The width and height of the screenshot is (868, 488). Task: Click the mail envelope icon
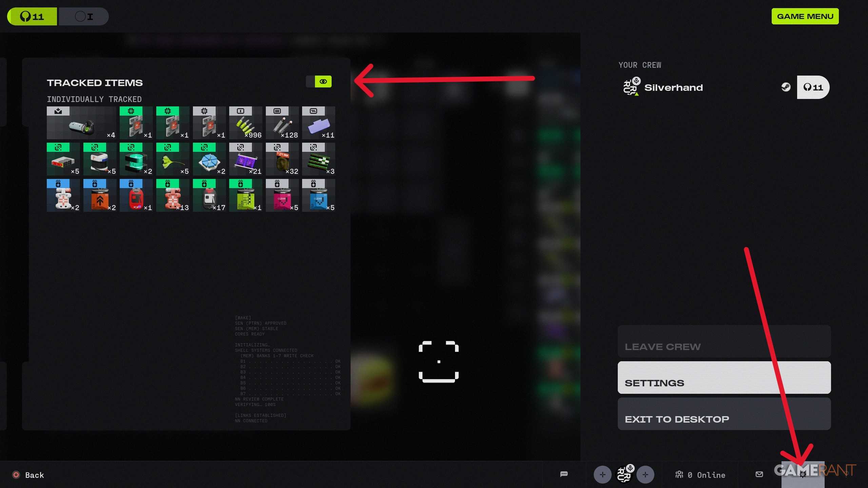[759, 474]
